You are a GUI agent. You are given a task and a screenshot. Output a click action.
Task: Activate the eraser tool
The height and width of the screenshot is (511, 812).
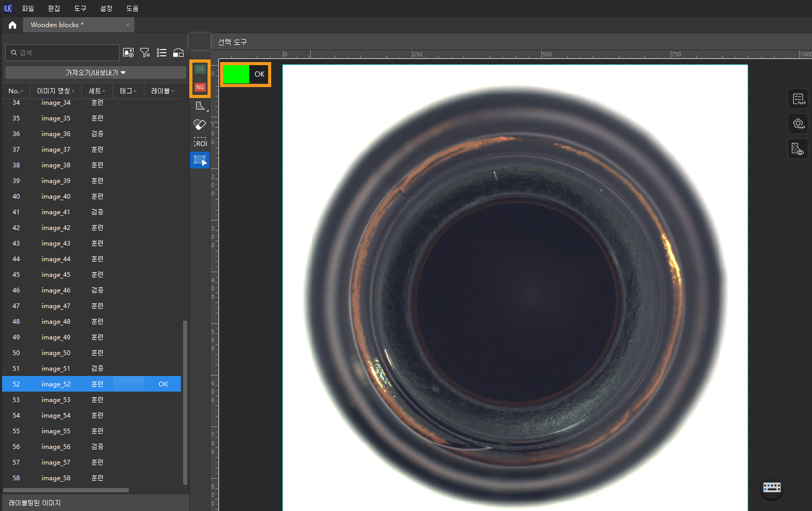(x=200, y=124)
